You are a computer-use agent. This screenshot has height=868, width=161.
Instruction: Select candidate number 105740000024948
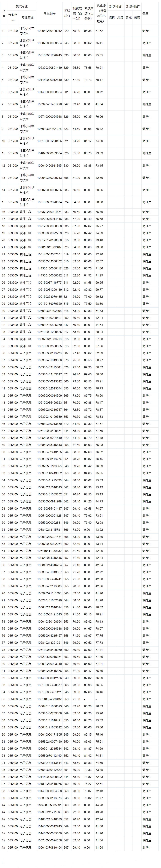tap(49, 117)
